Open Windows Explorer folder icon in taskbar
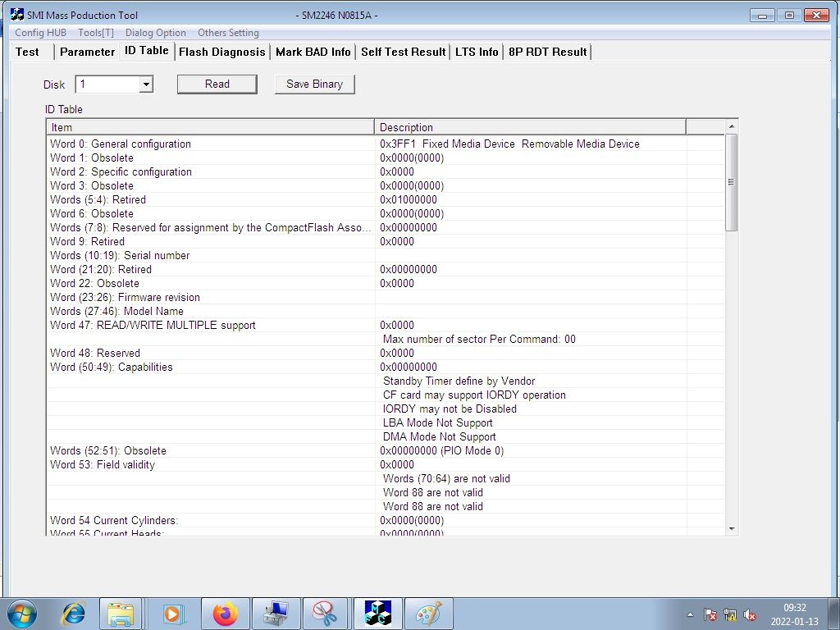 point(121,614)
